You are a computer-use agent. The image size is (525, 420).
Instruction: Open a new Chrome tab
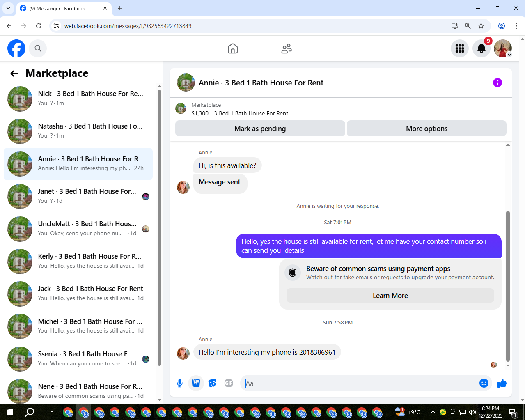(x=120, y=8)
